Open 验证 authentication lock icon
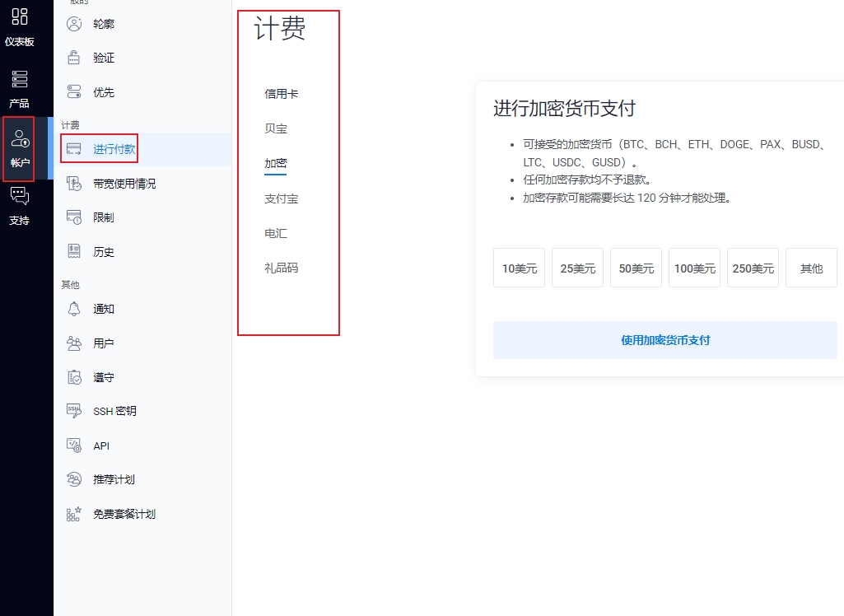 74,58
